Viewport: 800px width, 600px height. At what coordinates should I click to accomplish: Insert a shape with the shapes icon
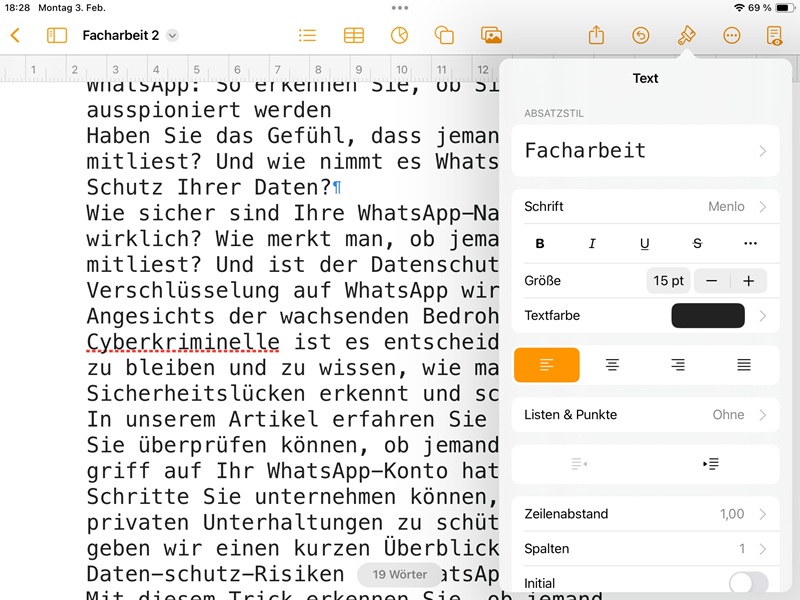tap(444, 35)
